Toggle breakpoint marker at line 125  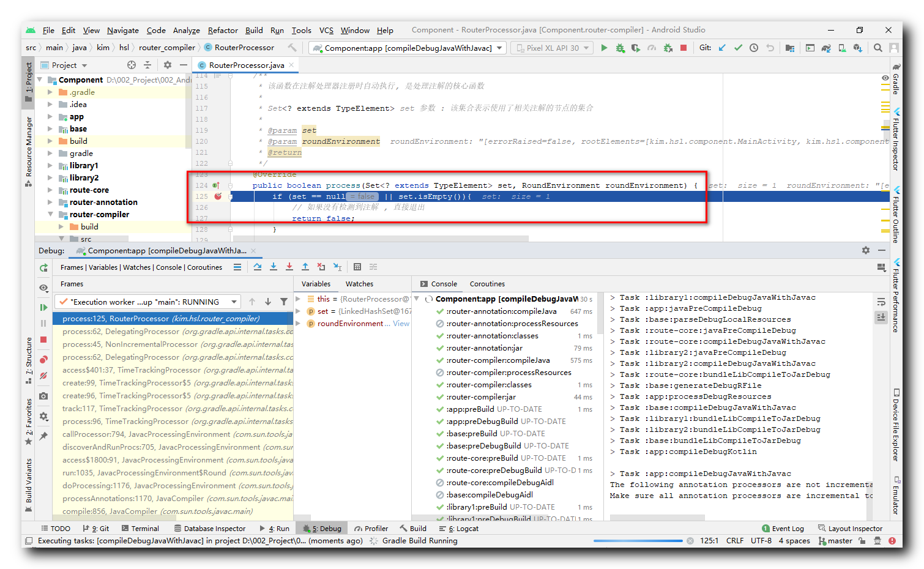tap(218, 196)
